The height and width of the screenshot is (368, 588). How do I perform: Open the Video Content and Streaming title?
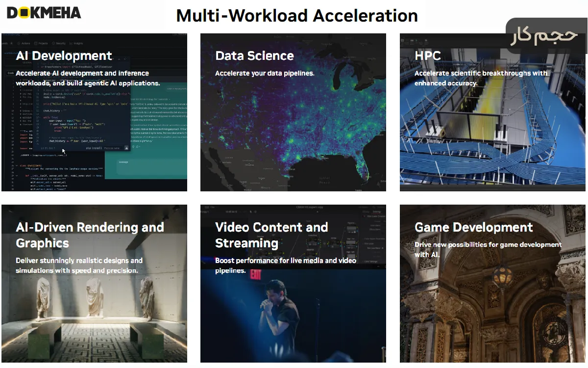[271, 235]
